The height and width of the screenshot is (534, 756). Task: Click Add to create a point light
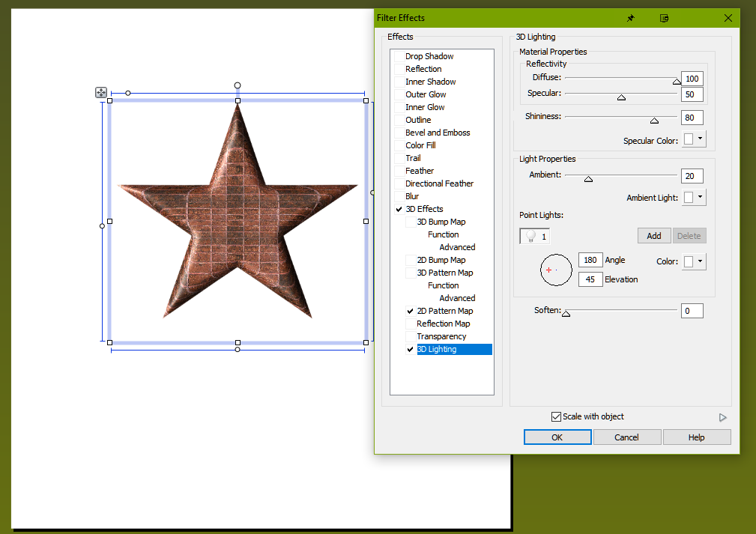coord(654,236)
